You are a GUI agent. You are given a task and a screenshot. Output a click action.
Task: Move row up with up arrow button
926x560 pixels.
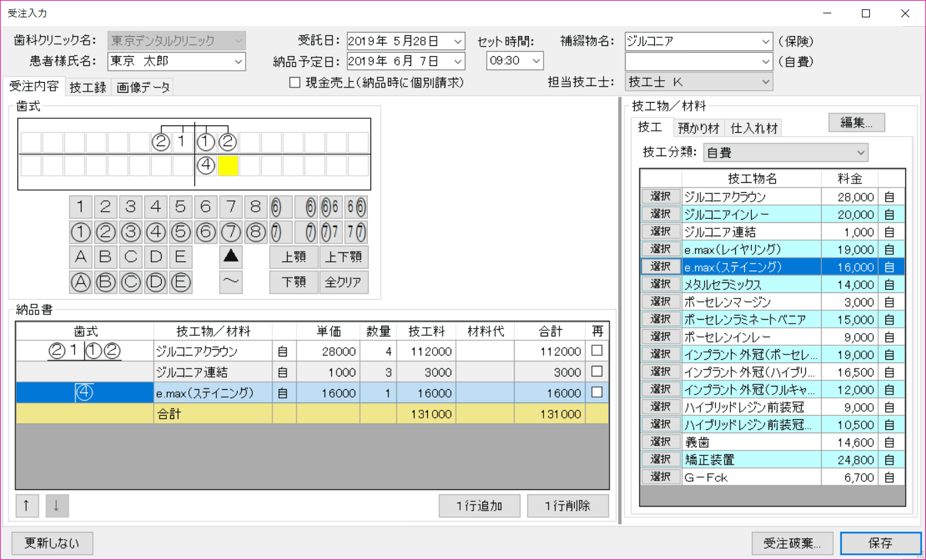pos(27,506)
